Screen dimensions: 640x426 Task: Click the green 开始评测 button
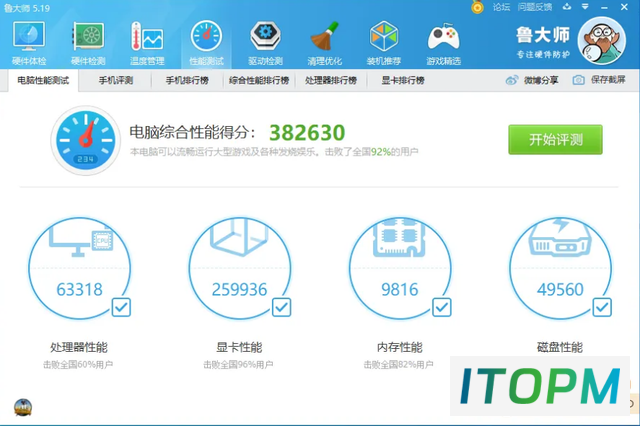click(x=555, y=140)
